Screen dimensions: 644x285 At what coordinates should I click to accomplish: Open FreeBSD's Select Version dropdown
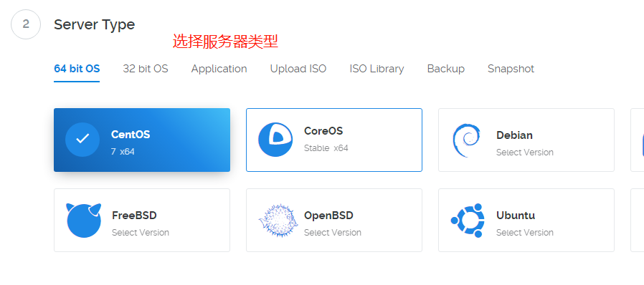tap(140, 233)
